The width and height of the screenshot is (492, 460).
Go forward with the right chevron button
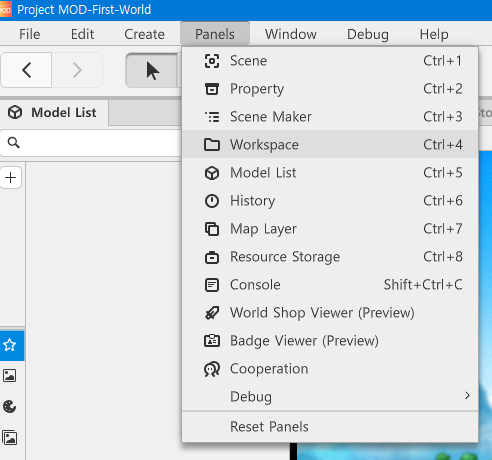[77, 70]
